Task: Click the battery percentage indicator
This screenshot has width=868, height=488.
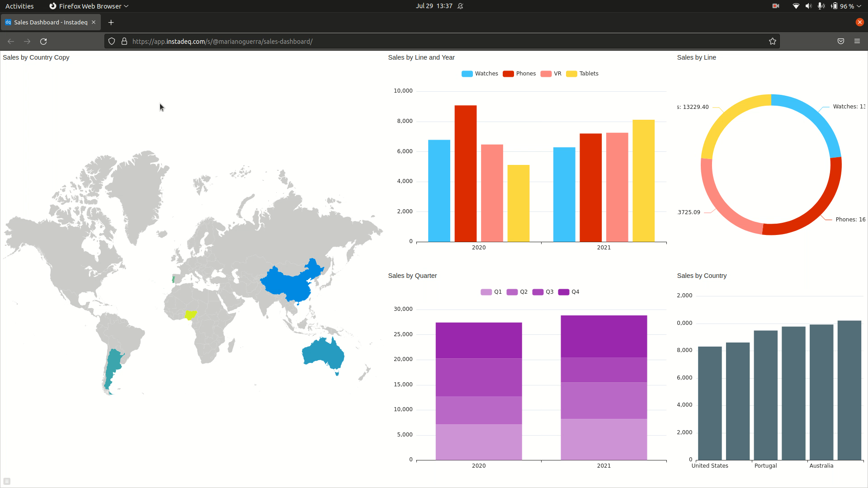Action: 843,6
